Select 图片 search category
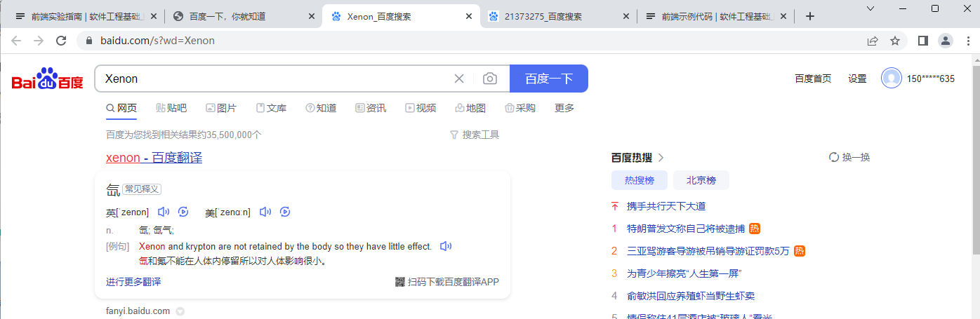The height and width of the screenshot is (319, 980). [221, 108]
